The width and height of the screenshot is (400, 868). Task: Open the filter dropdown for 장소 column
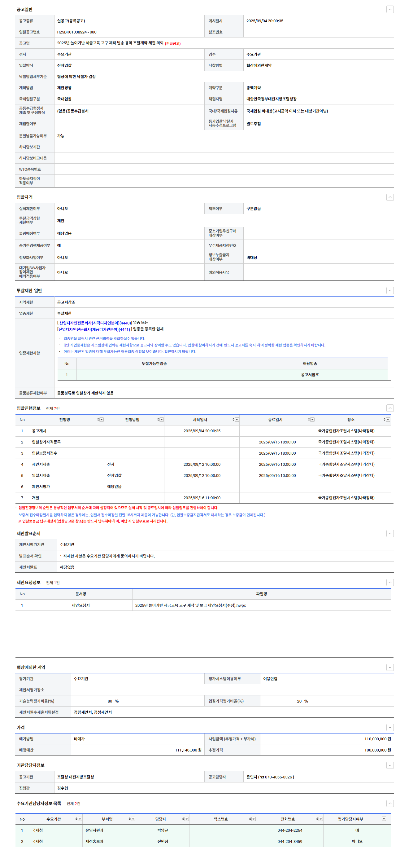[388, 420]
